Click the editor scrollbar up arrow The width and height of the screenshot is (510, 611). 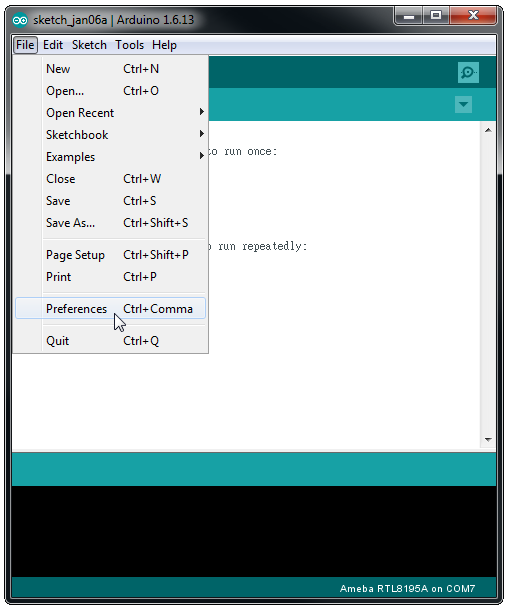point(488,130)
